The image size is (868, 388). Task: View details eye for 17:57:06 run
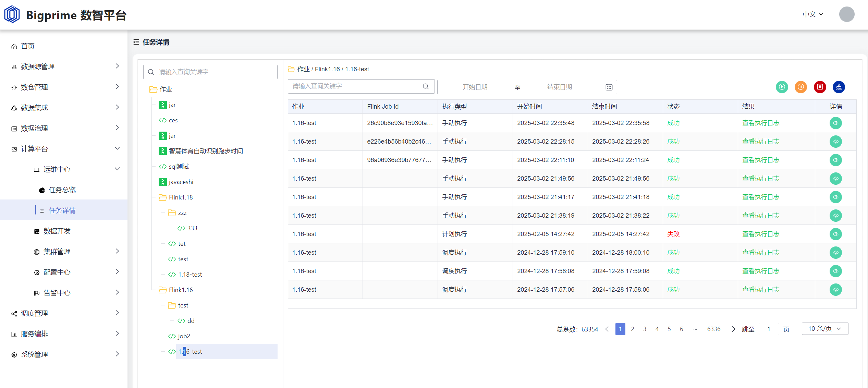(x=835, y=290)
